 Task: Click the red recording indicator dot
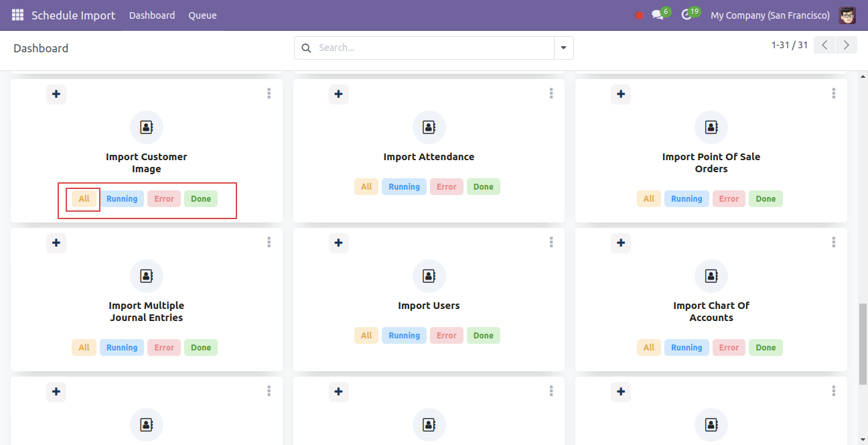[639, 15]
